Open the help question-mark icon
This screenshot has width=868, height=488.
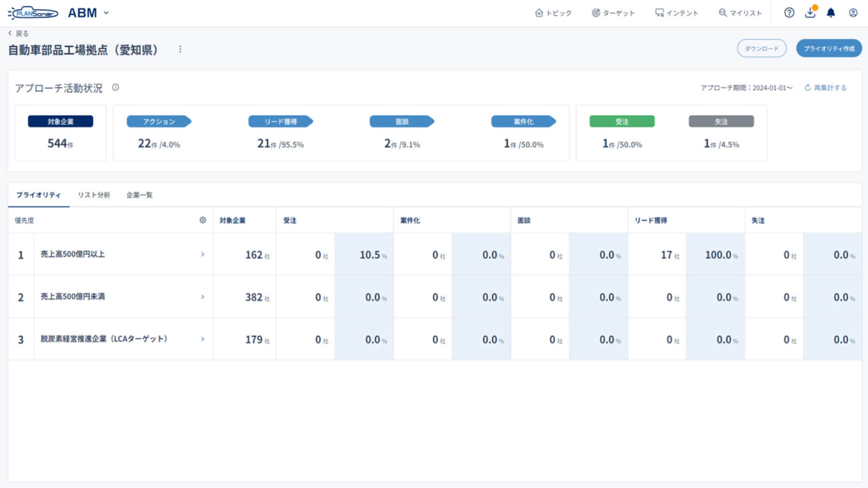tap(789, 13)
